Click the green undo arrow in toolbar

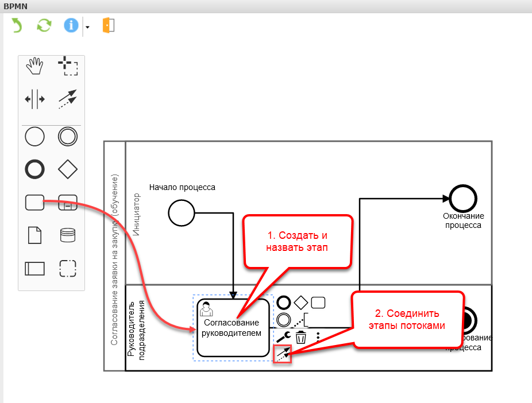pos(17,26)
